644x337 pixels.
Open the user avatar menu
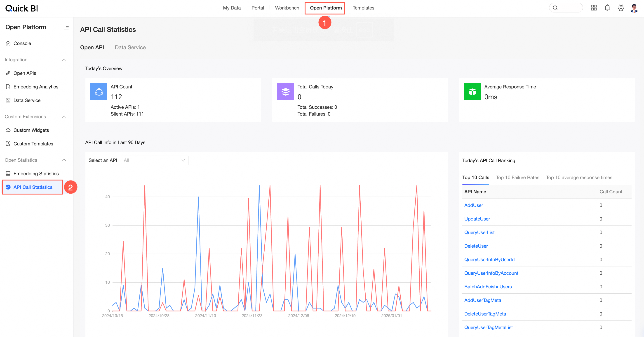point(634,8)
